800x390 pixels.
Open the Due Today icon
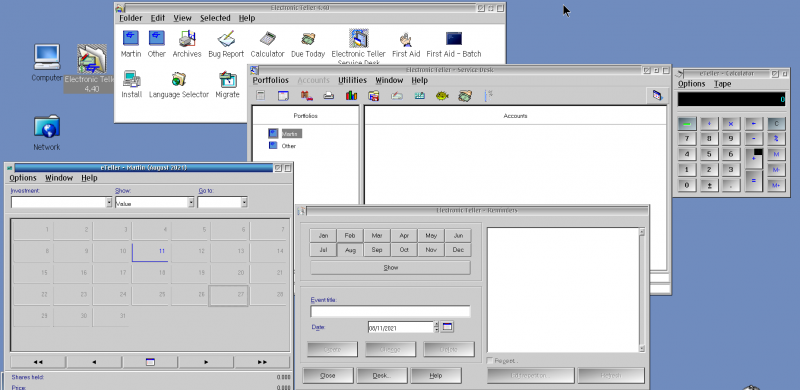(308, 44)
